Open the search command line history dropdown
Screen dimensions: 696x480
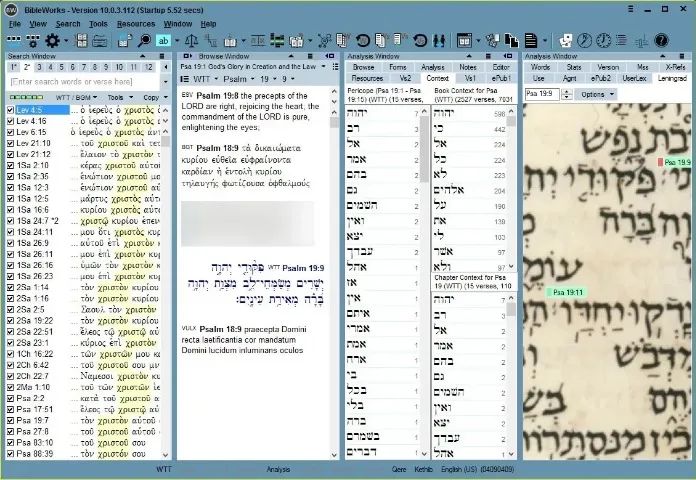pyautogui.click(x=166, y=82)
